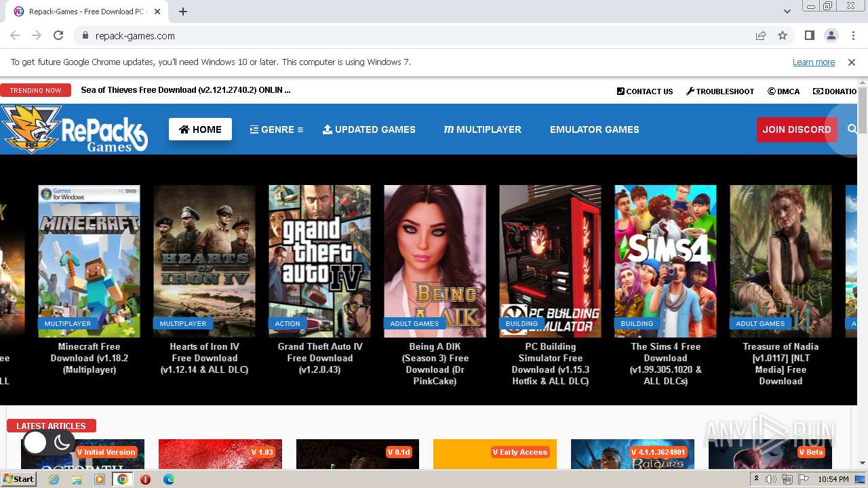Image resolution: width=868 pixels, height=488 pixels.
Task: Click the browser forward arrow
Action: pos(37,36)
